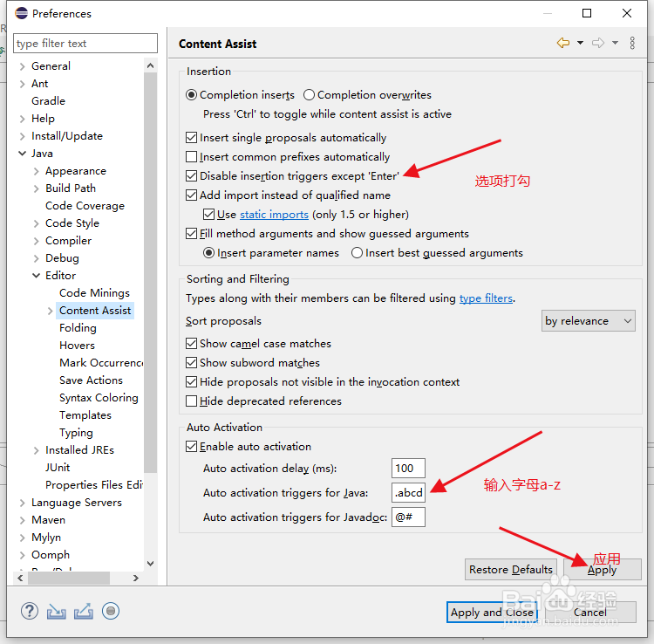Open the forward history dropdown arrow
The width and height of the screenshot is (654, 644).
pyautogui.click(x=616, y=43)
